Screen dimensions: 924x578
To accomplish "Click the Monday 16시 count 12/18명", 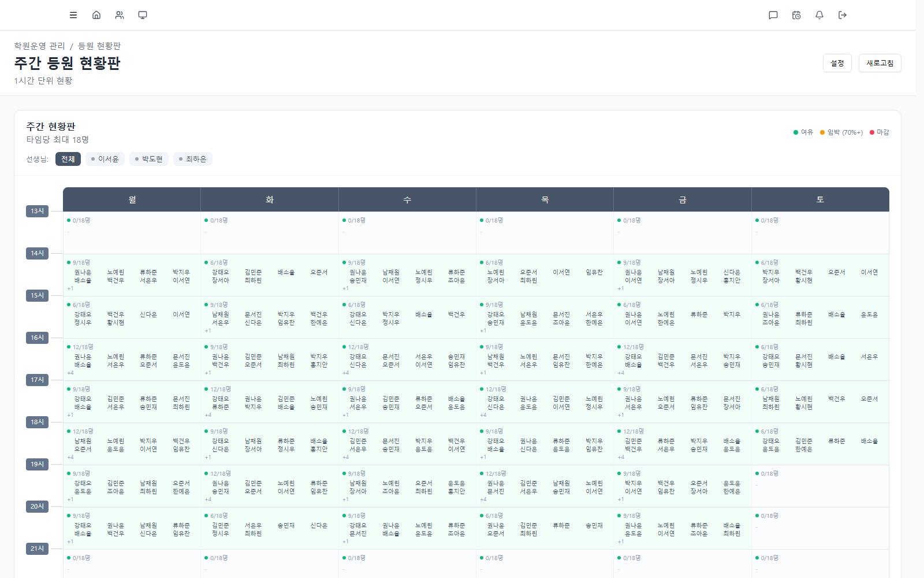I will point(83,347).
